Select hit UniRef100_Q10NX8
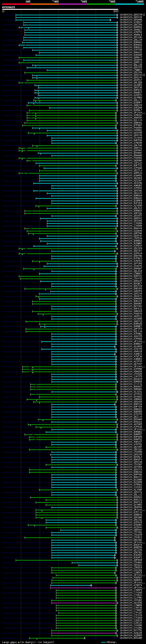The image size is (146, 644). 131,347
